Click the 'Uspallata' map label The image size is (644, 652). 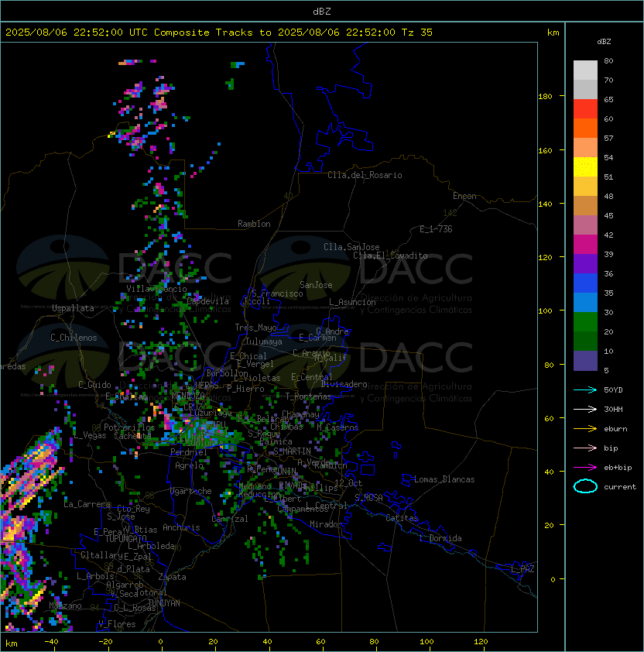(73, 308)
